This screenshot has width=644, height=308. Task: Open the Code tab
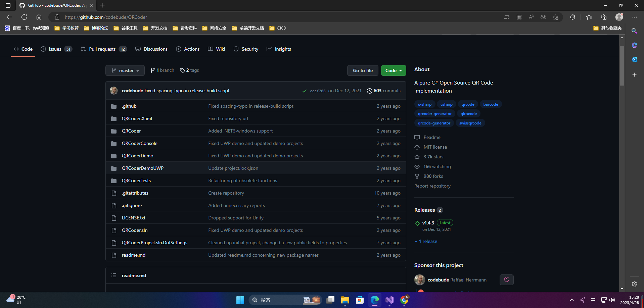pyautogui.click(x=23, y=49)
